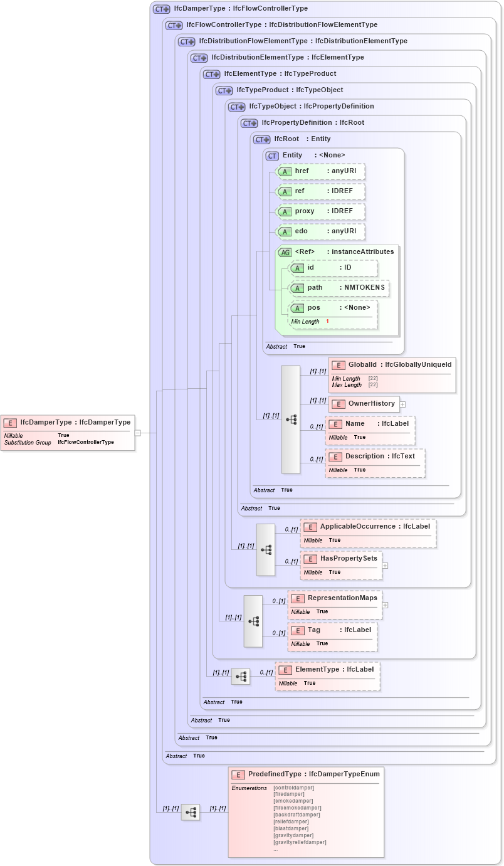Viewport: 504px width, 866px height.
Task: Select the IfcRoot : Entity header bar
Action: (x=291, y=139)
